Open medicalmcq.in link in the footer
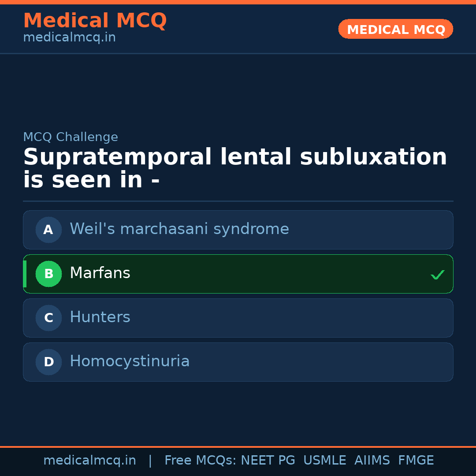The height and width of the screenshot is (476, 476). click(x=89, y=461)
